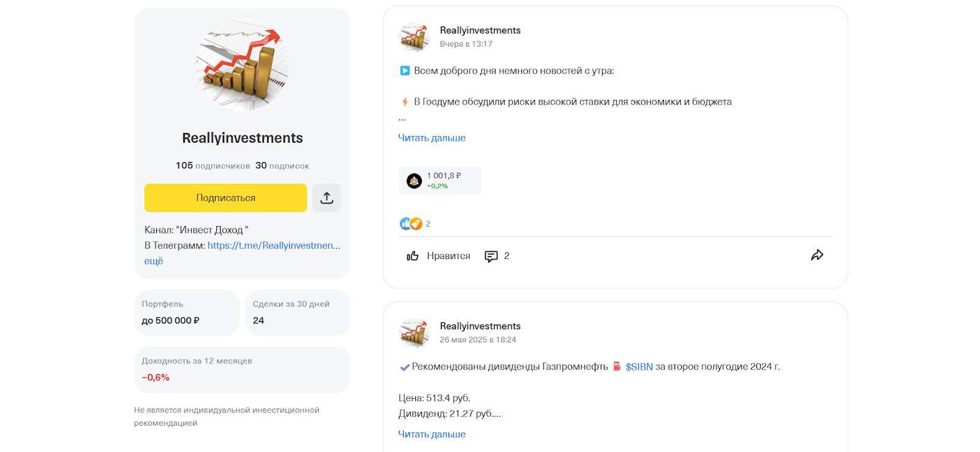The image size is (980, 452).
Task: Expand Газпромнефть post with Читать дальше
Action: click(x=432, y=434)
